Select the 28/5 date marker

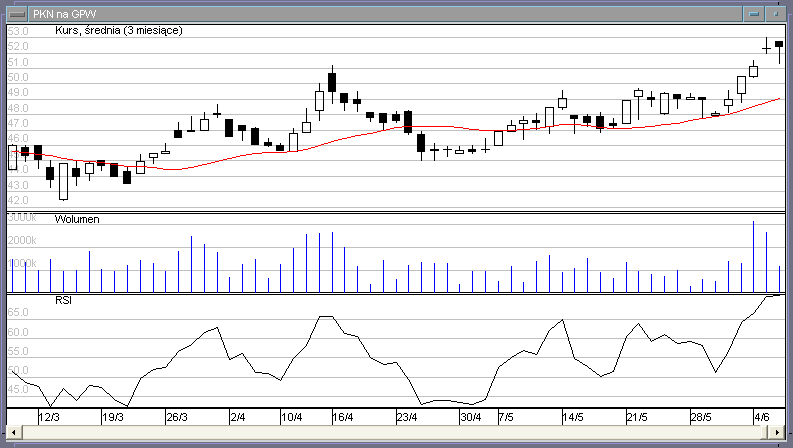click(701, 417)
